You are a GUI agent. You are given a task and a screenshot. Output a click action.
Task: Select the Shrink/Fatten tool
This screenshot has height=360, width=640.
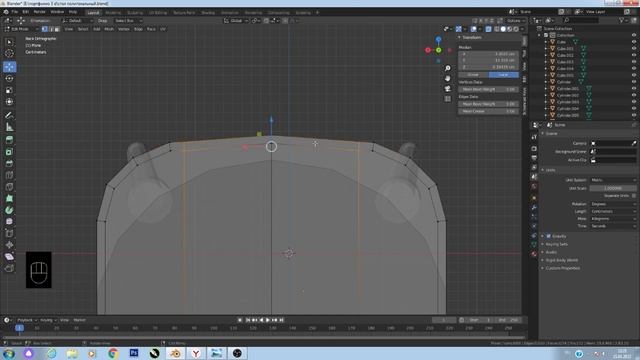[9, 245]
